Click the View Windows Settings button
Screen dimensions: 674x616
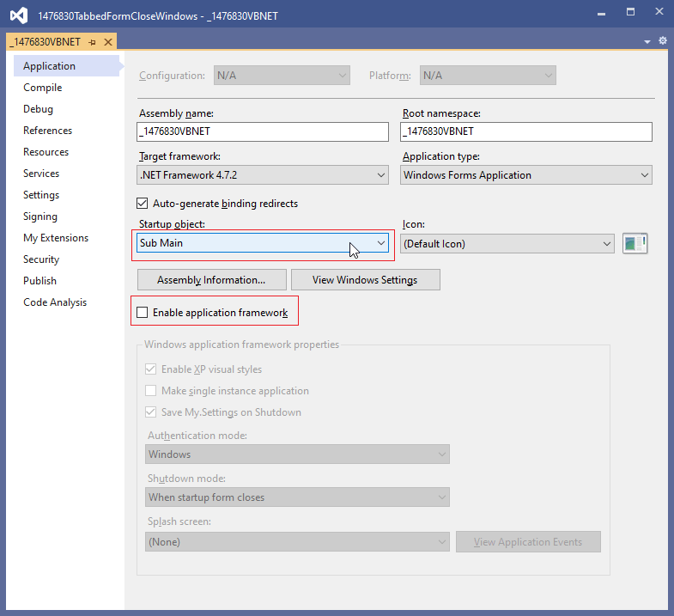click(x=365, y=280)
